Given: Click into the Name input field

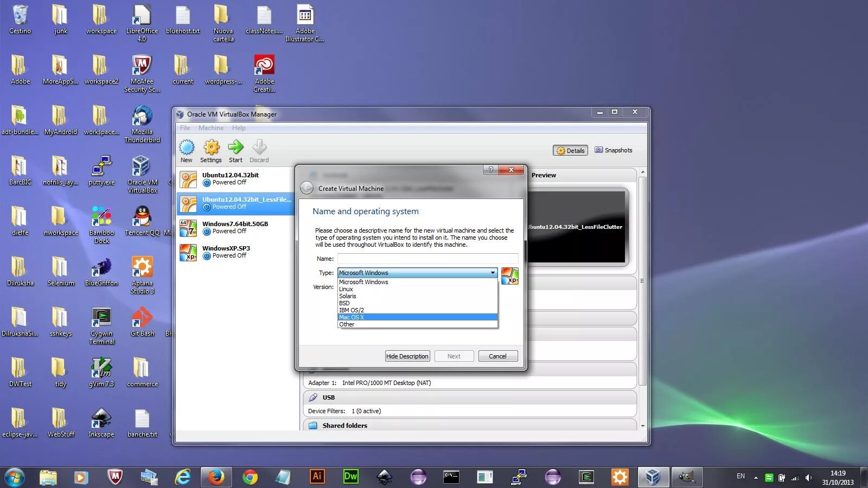Looking at the screenshot, I should (x=427, y=259).
